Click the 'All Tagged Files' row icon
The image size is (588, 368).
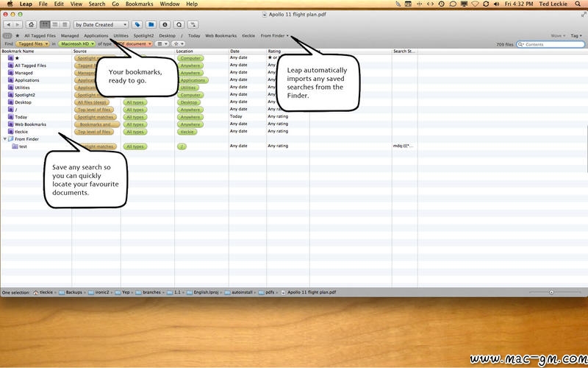[10, 66]
